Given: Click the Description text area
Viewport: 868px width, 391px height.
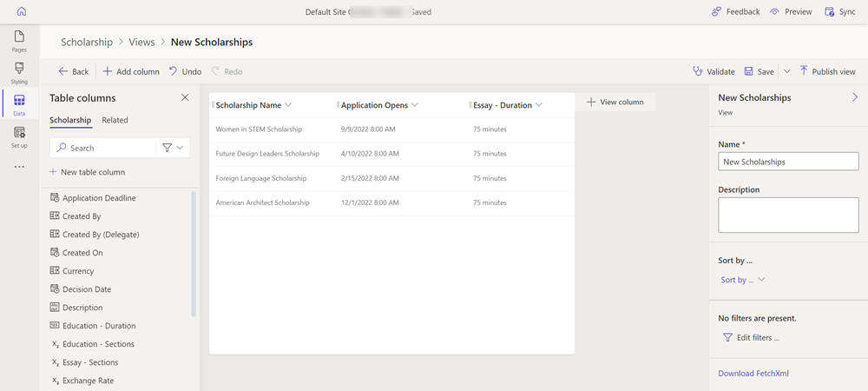Looking at the screenshot, I should [788, 215].
